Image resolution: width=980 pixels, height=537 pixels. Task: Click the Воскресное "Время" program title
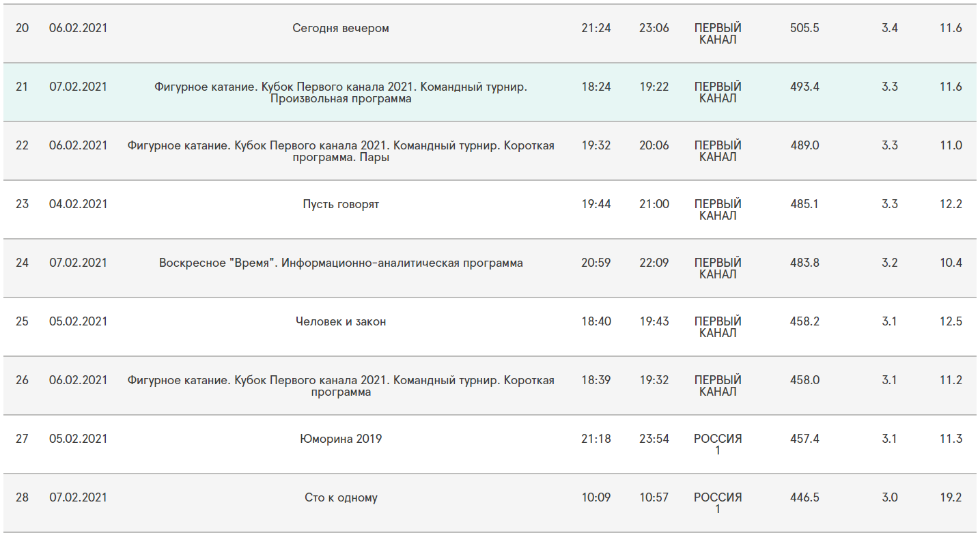click(341, 263)
